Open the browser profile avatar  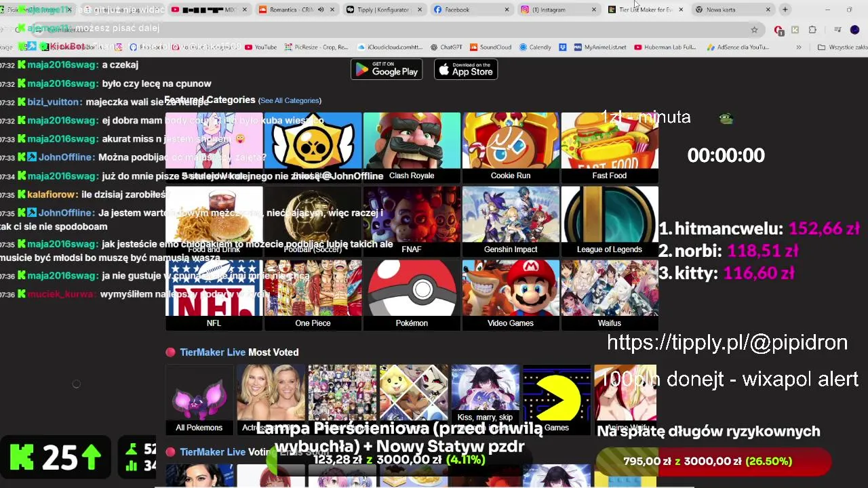[x=854, y=30]
